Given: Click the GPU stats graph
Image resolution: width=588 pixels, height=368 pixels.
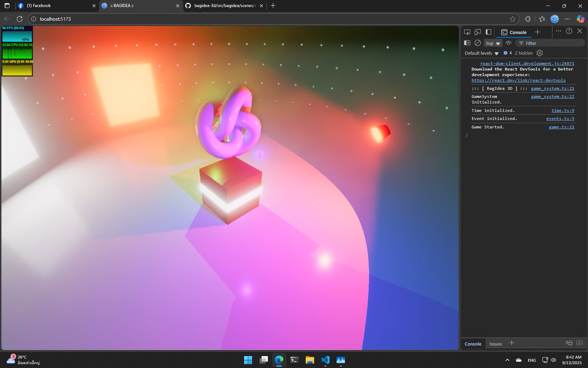Looking at the screenshot, I should [17, 68].
